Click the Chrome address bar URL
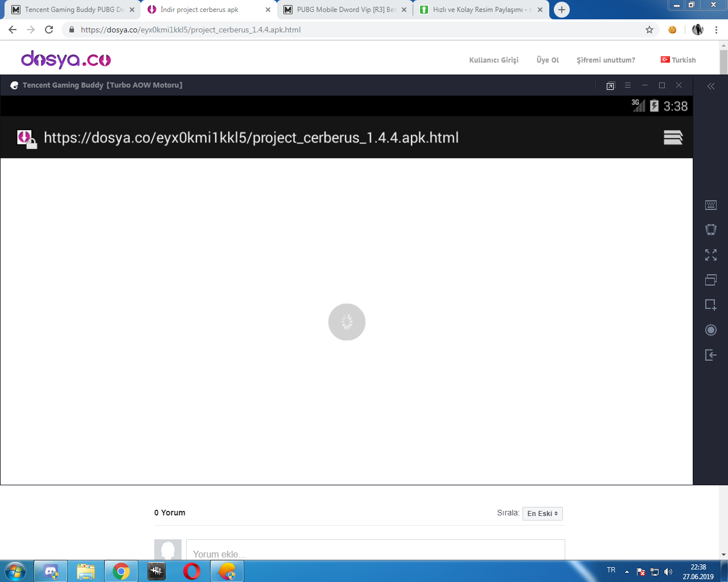Viewport: 728px width, 582px height. coord(191,30)
